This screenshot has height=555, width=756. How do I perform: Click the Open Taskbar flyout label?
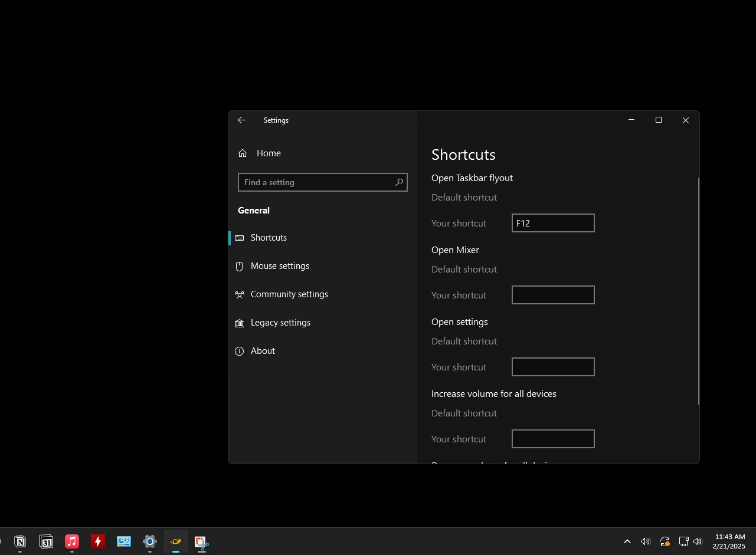click(472, 178)
